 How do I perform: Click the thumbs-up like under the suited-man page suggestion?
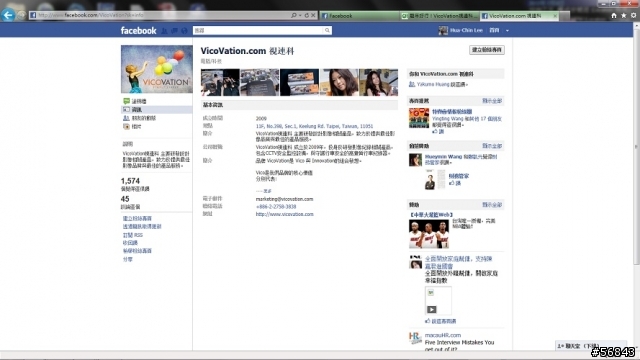pyautogui.click(x=455, y=183)
